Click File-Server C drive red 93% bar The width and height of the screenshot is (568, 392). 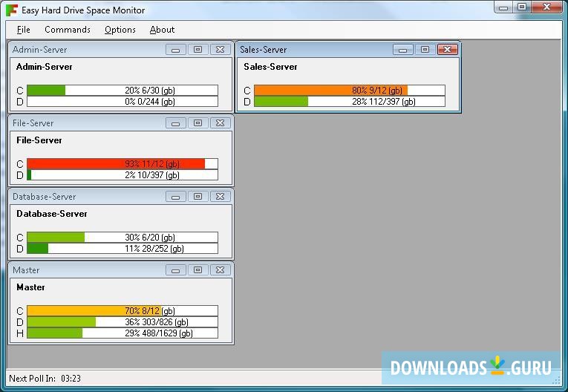pyautogui.click(x=123, y=164)
